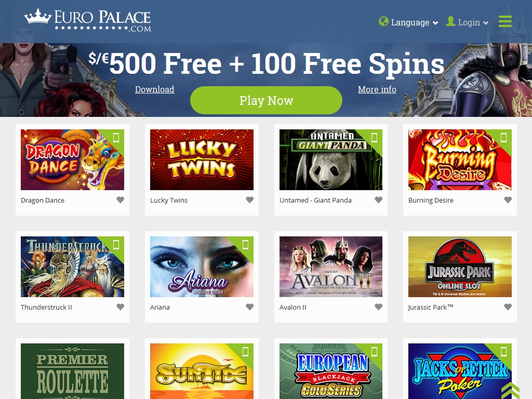Expand the Login dropdown arrow
Screen dimensions: 532x399
(x=486, y=23)
